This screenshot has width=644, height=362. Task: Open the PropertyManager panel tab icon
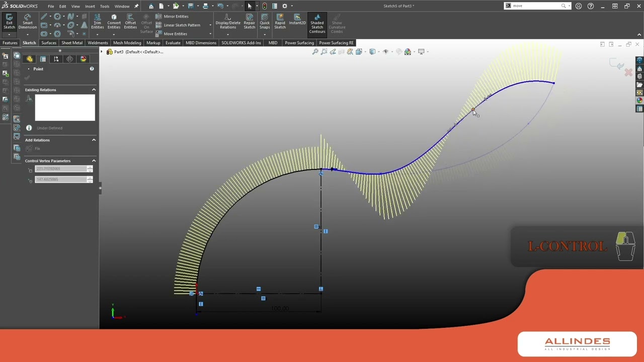pyautogui.click(x=43, y=59)
